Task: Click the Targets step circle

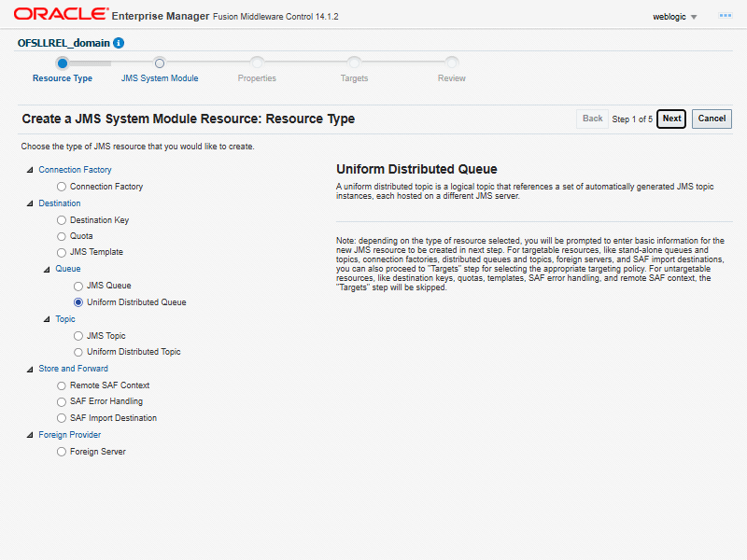Action: pos(354,63)
